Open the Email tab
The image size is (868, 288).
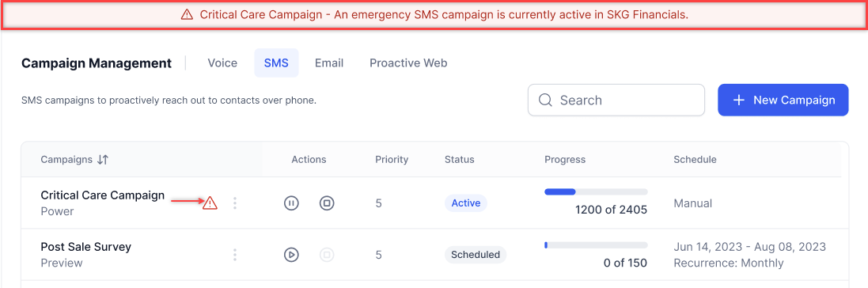pyautogui.click(x=329, y=63)
